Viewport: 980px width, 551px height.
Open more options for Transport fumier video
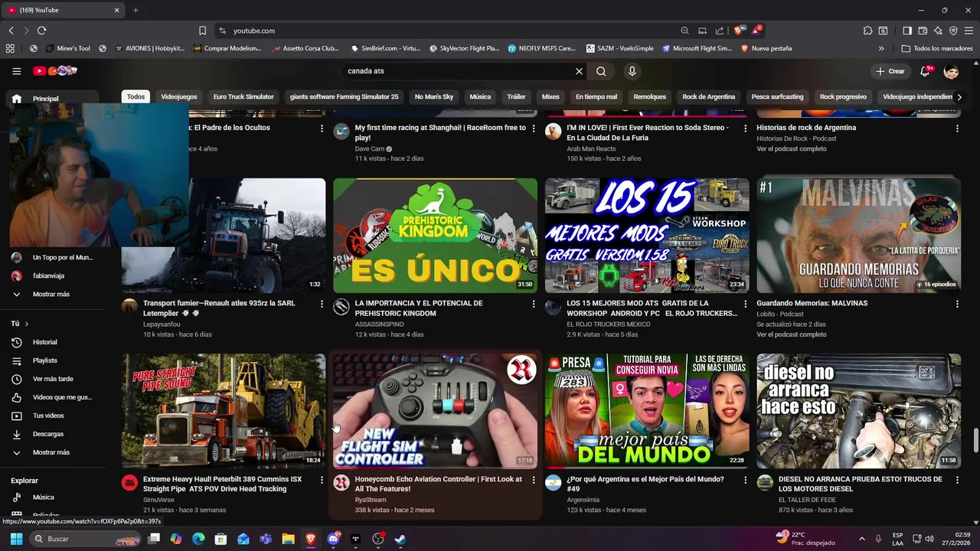[x=322, y=304]
